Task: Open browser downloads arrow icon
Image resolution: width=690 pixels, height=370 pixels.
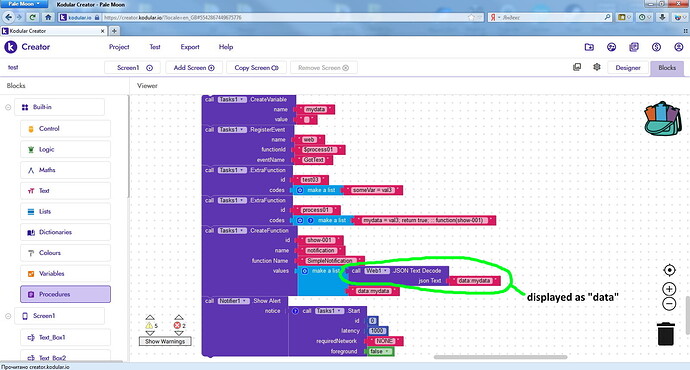Action: [x=662, y=17]
